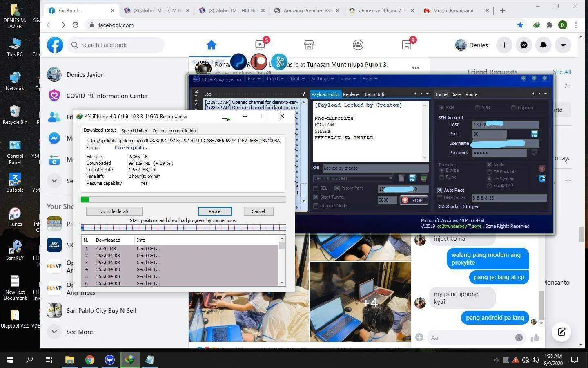Toggle the SSL checkbox
The height and width of the screenshot is (368, 588).
pyautogui.click(x=316, y=188)
